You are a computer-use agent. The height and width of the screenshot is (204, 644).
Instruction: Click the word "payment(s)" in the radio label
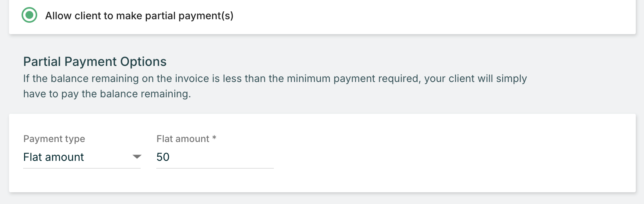[x=206, y=16]
